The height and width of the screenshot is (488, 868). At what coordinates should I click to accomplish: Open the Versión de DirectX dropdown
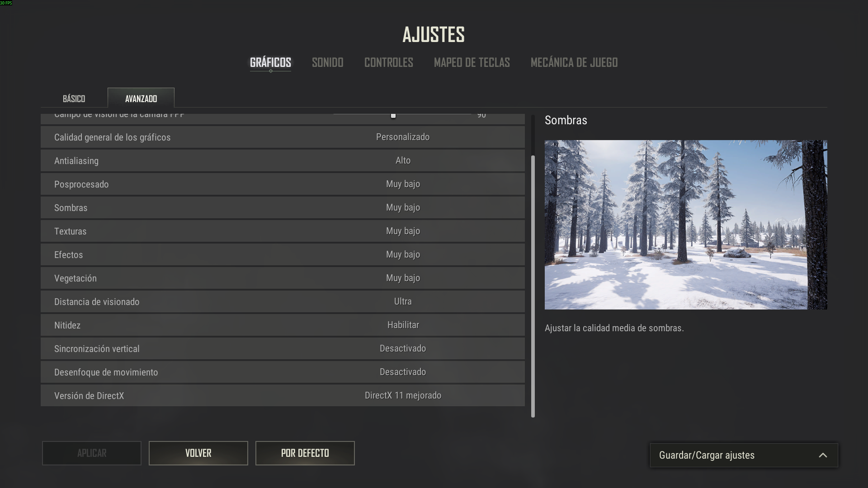click(x=403, y=395)
